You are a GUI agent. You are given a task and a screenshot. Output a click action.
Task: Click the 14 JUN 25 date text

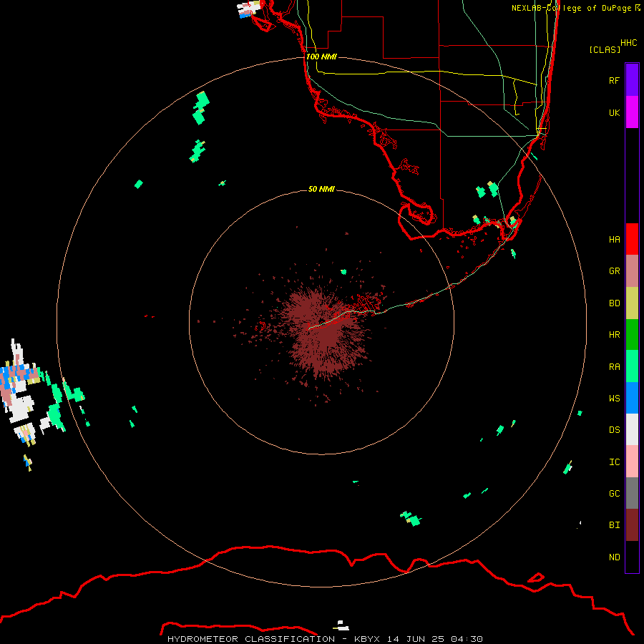[x=416, y=639]
